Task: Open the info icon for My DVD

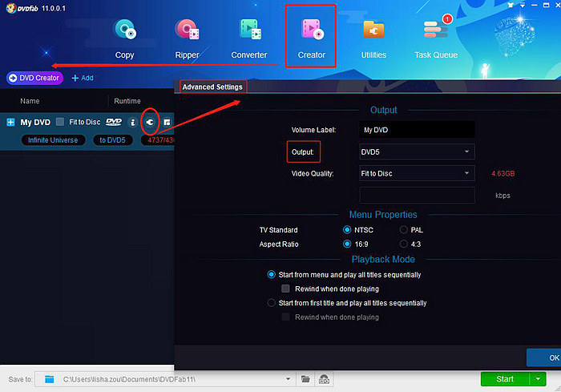Action: (133, 123)
